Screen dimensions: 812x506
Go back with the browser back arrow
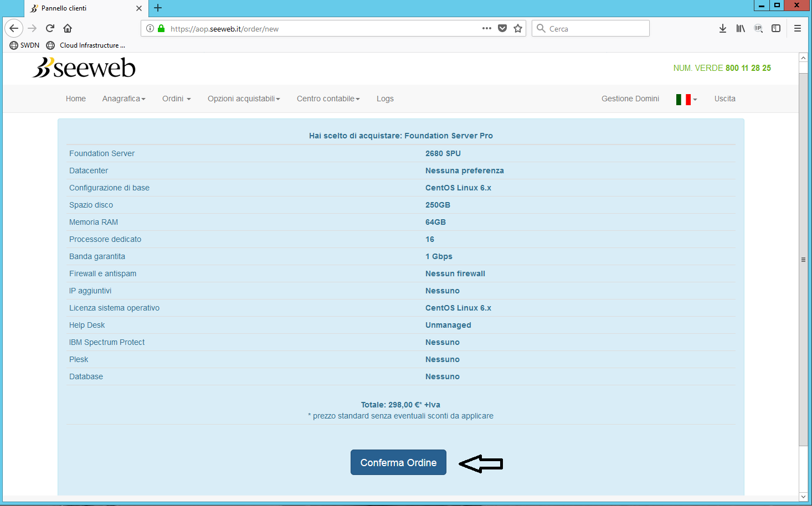(x=14, y=28)
